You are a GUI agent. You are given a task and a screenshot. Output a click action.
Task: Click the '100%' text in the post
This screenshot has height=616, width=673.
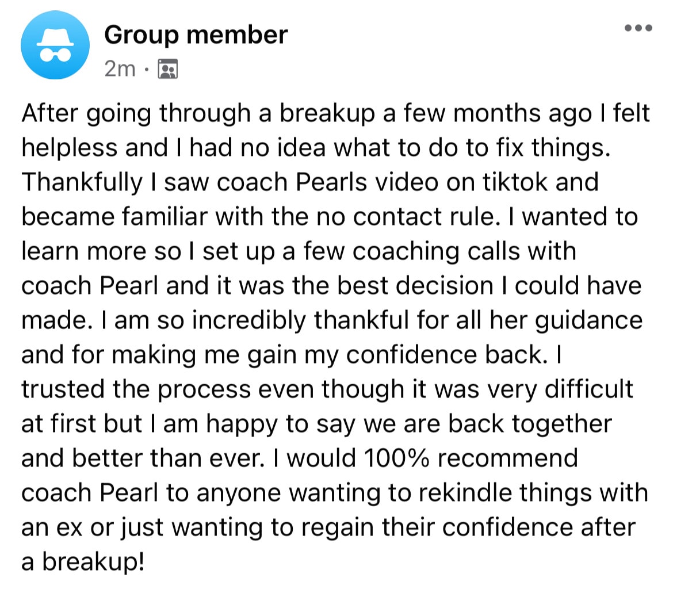(396, 458)
